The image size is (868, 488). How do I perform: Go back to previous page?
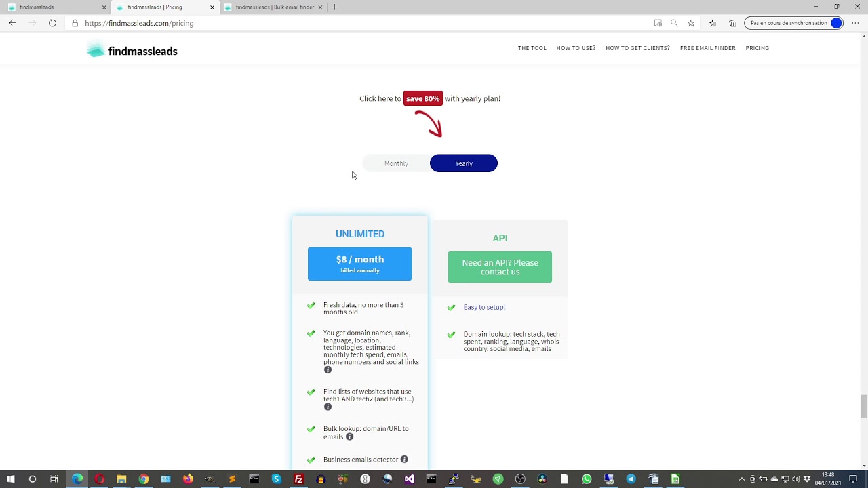pyautogui.click(x=12, y=23)
